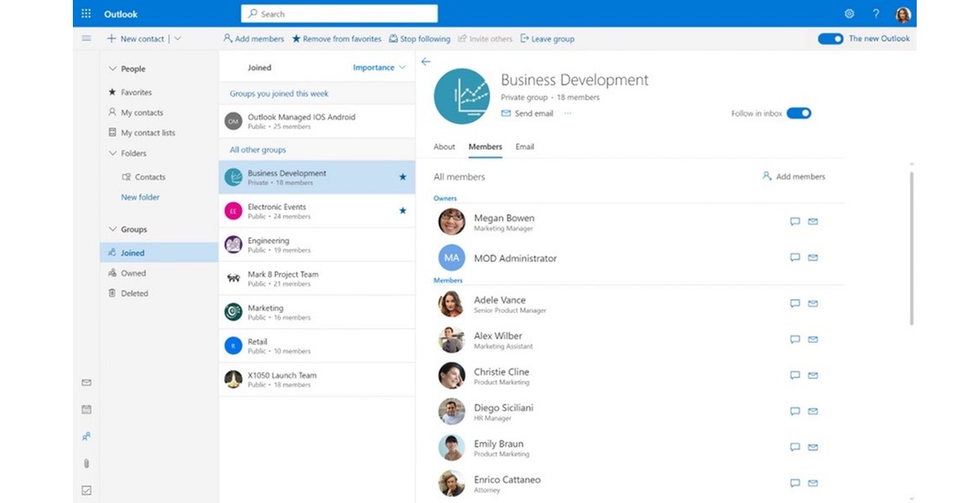Viewport: 980px width, 503px height.
Task: Turn off the new Outlook toggle
Action: [x=830, y=38]
